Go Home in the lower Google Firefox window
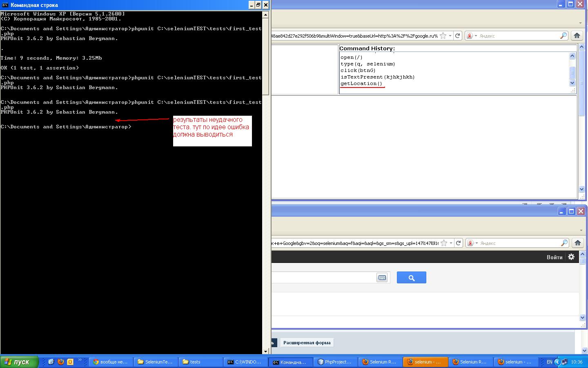Image resolution: width=588 pixels, height=368 pixels. tap(577, 243)
